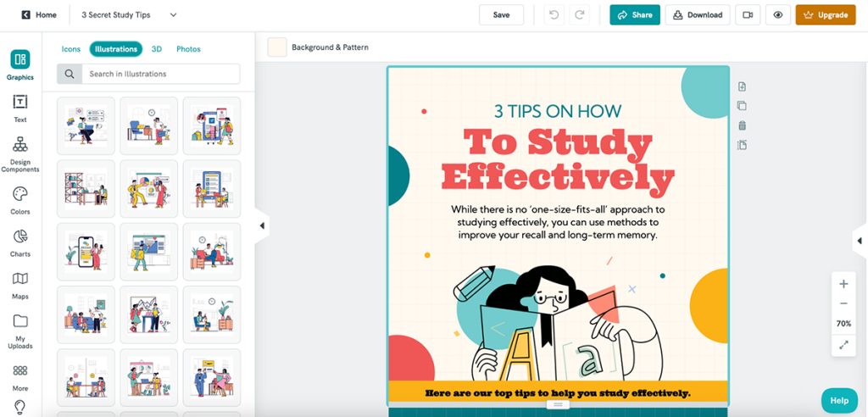Click the lightbulb icon in sidebar

[x=20, y=408]
